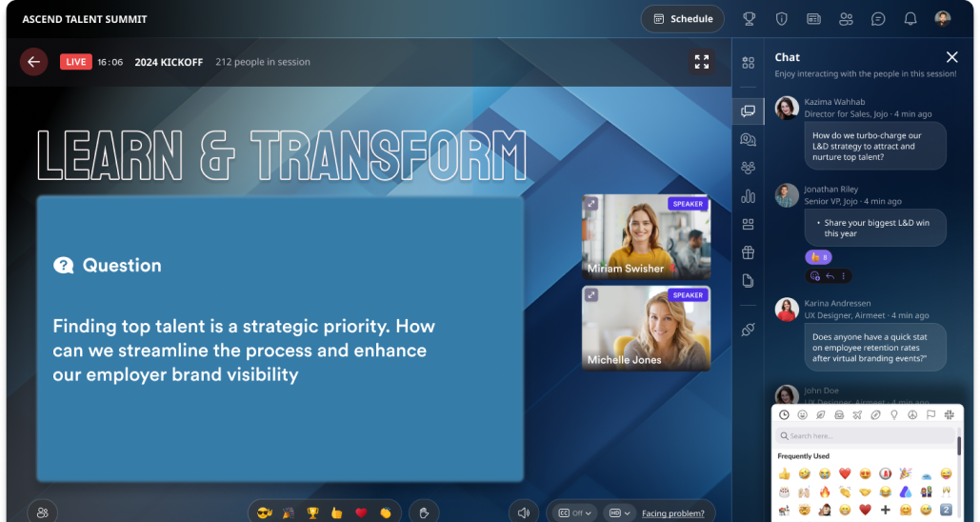
Task: Select the activities football emoji category
Action: 875,414
